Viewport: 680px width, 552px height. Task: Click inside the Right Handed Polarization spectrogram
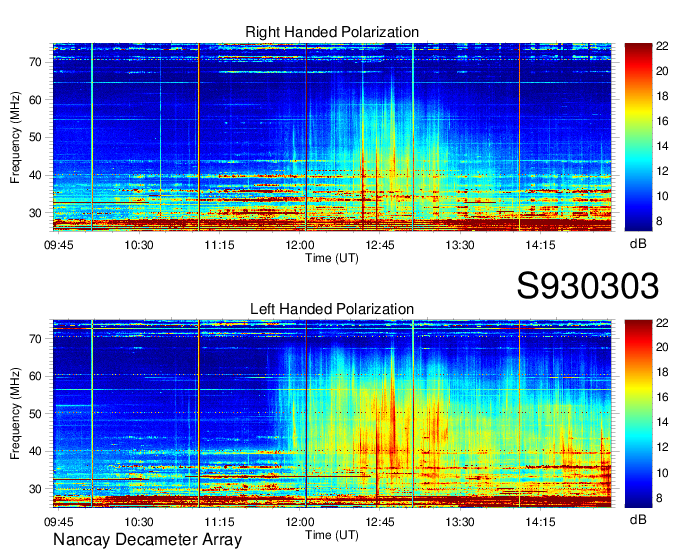click(332, 137)
